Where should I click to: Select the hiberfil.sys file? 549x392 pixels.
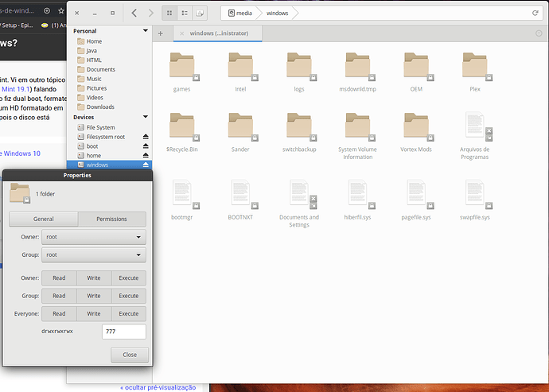tap(357, 200)
